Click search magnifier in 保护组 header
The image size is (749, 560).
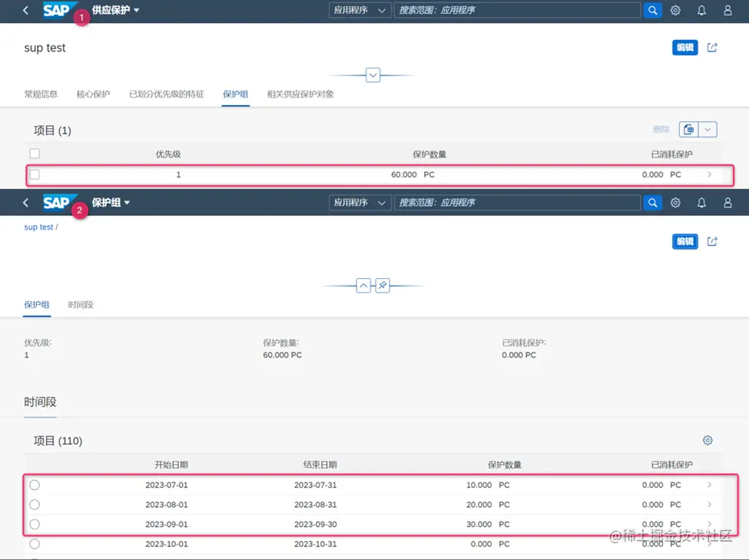[x=652, y=203]
